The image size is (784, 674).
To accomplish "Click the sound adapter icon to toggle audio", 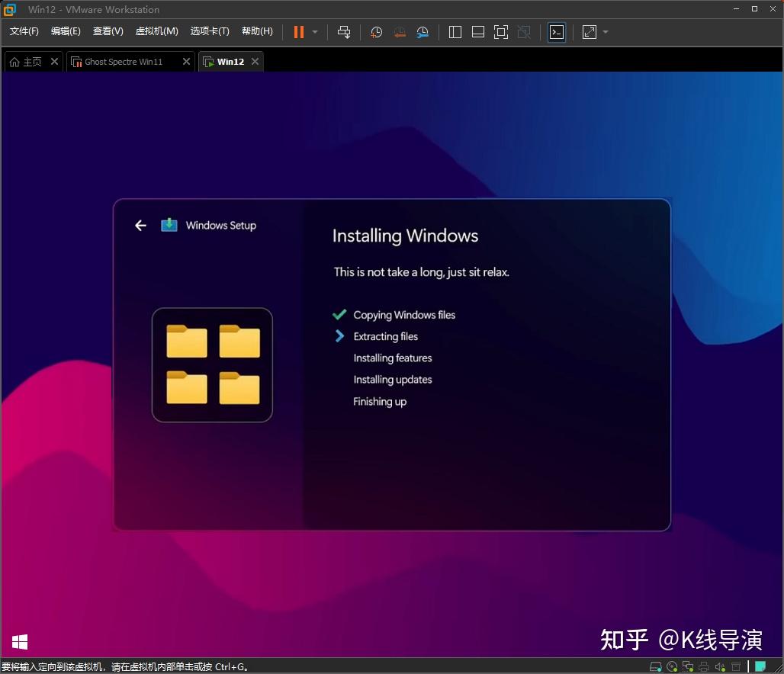I will (x=719, y=666).
